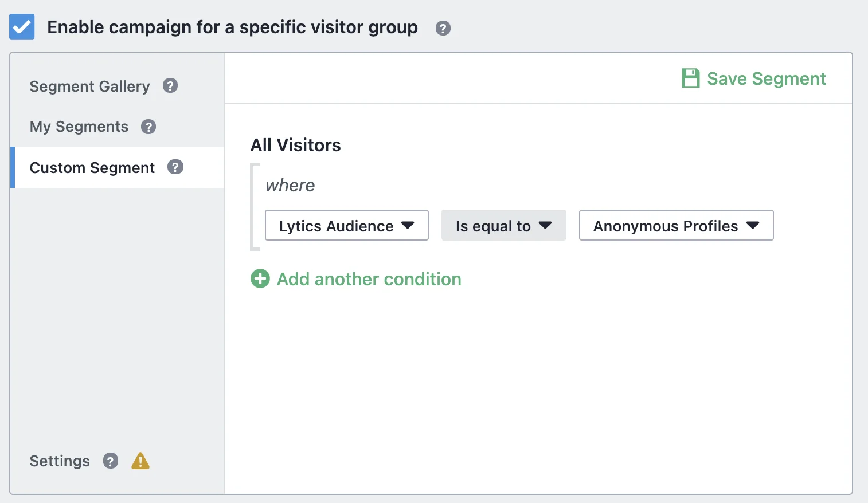Screen dimensions: 868x503
Task: Expand the Anonymous Profiles dropdown
Action: [x=676, y=226]
